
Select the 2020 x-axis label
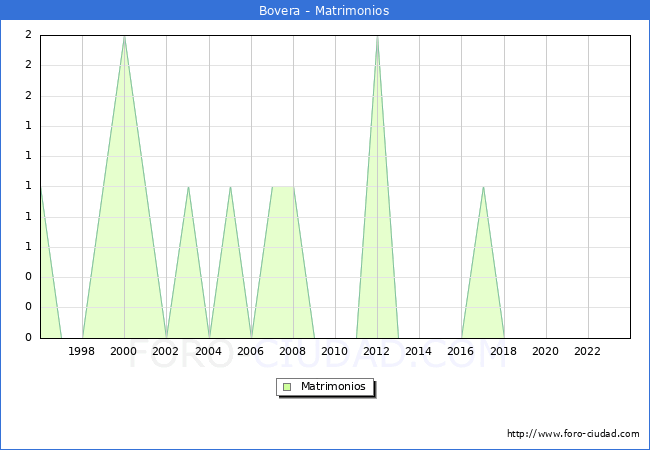[x=545, y=351]
